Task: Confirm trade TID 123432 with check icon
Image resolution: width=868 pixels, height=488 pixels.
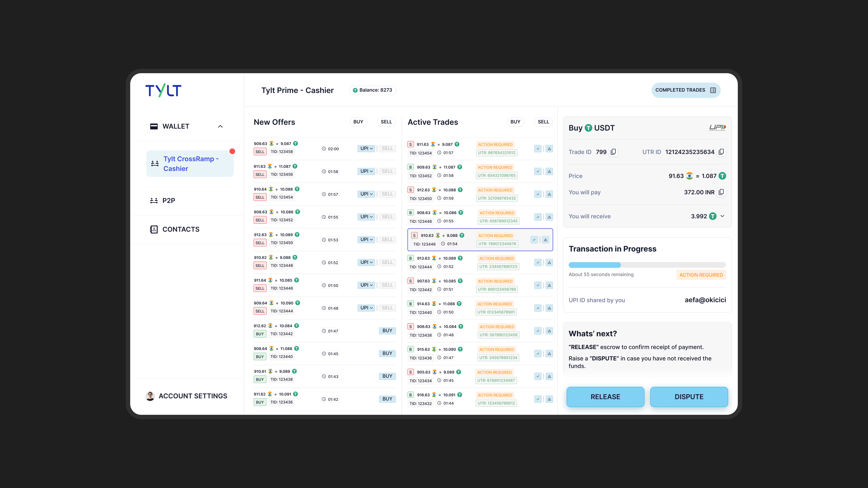Action: [x=538, y=399]
